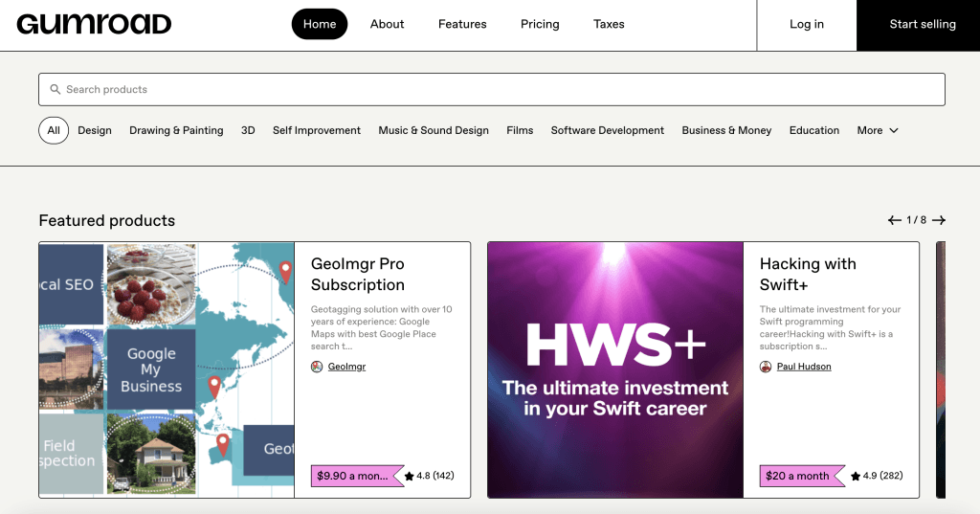Viewport: 980px width, 514px height.
Task: Click the GeoImgr map collage thumbnail
Action: point(167,370)
